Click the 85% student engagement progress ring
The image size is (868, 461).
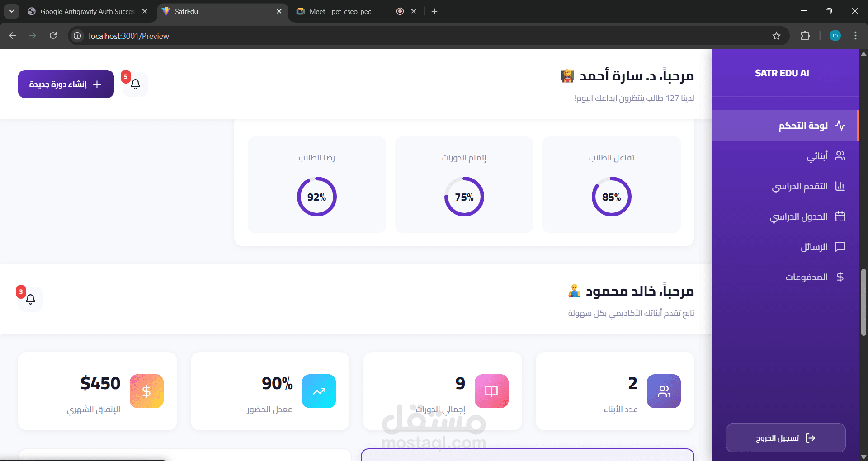pyautogui.click(x=611, y=197)
